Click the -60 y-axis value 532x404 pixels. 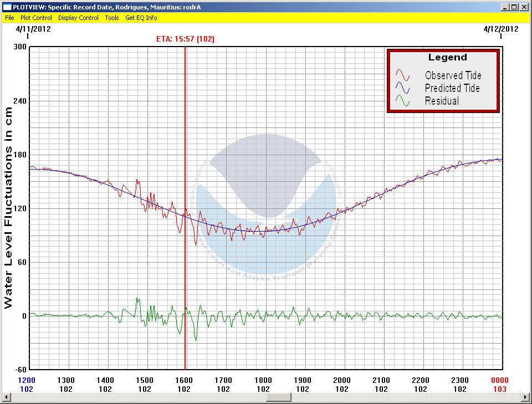(x=20, y=370)
